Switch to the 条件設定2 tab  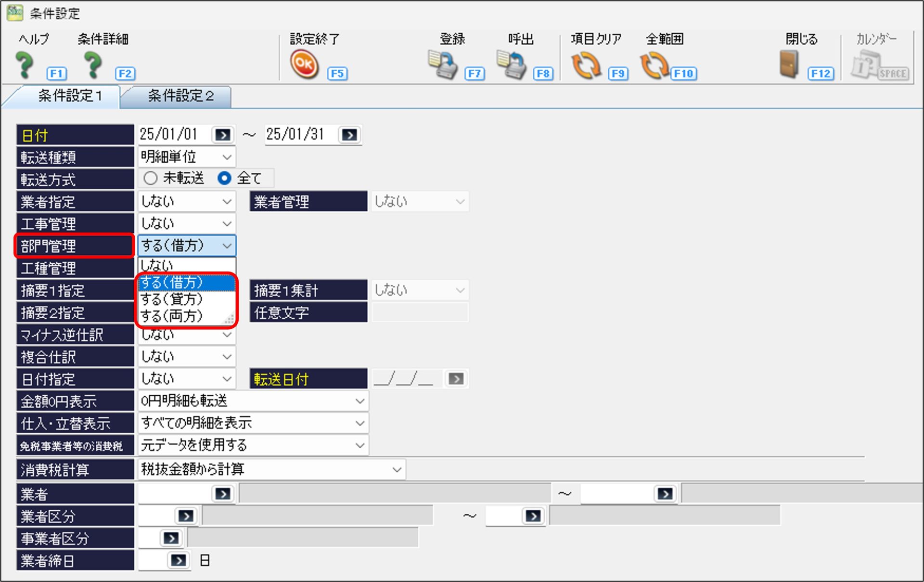[x=180, y=96]
